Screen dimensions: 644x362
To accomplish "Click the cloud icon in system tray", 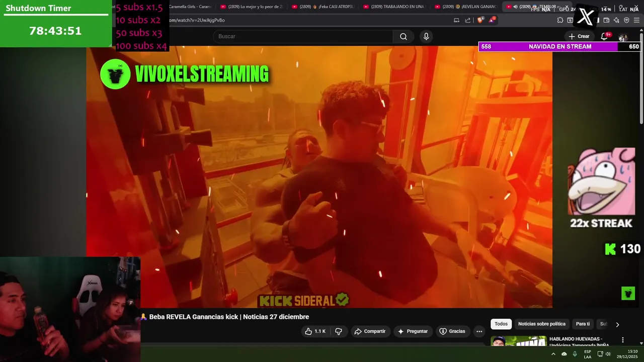I will (564, 354).
